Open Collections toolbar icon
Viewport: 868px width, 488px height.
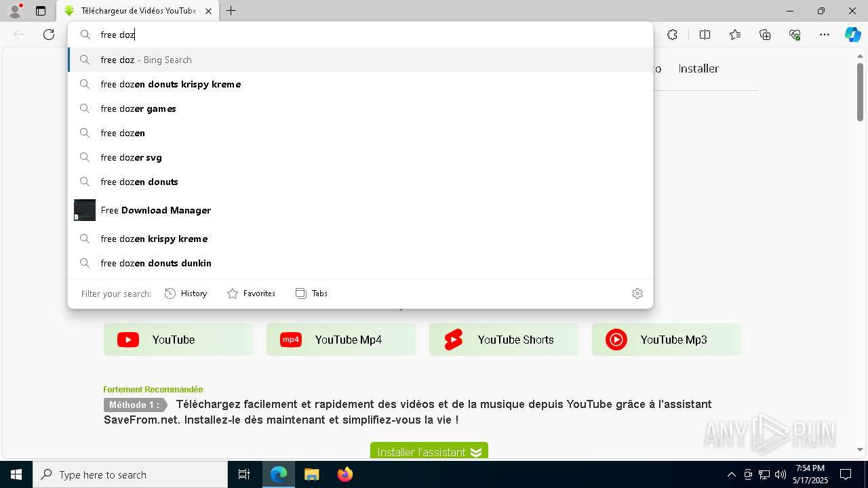tap(765, 35)
